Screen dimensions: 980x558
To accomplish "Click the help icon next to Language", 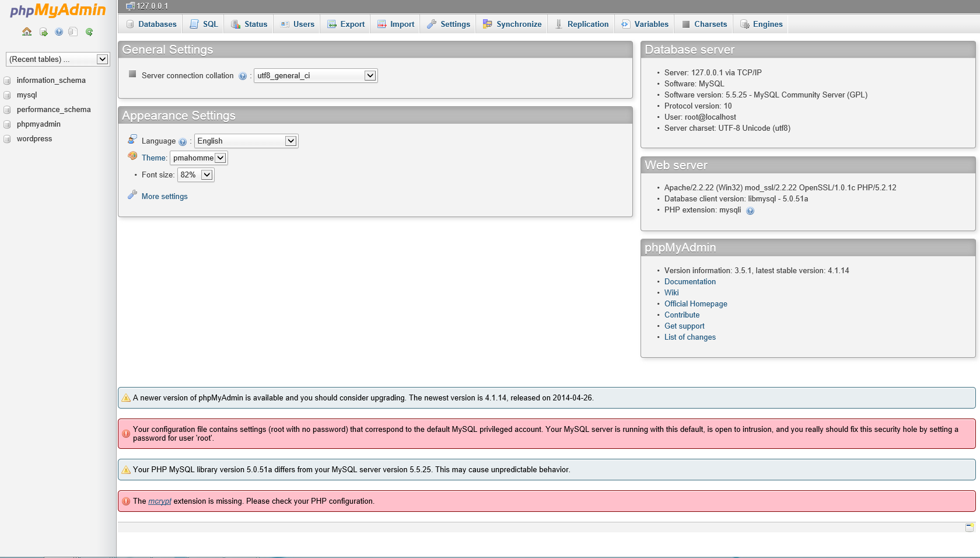I will [183, 141].
